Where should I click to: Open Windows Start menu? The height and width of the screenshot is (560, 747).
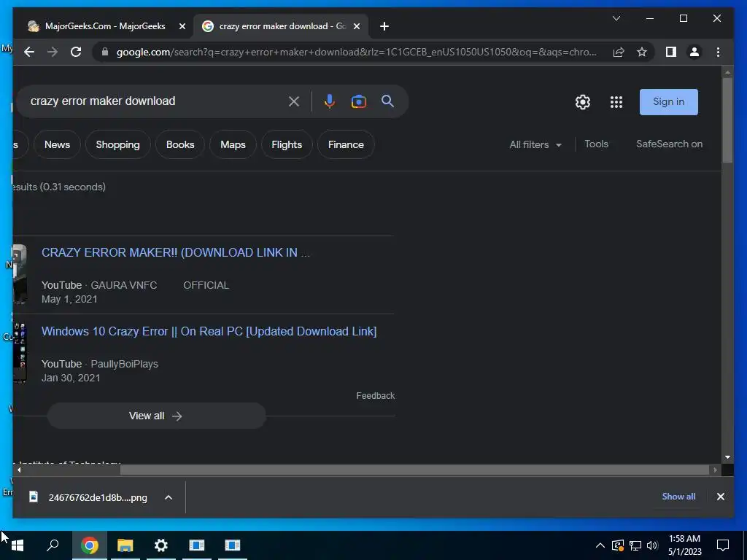click(x=18, y=545)
